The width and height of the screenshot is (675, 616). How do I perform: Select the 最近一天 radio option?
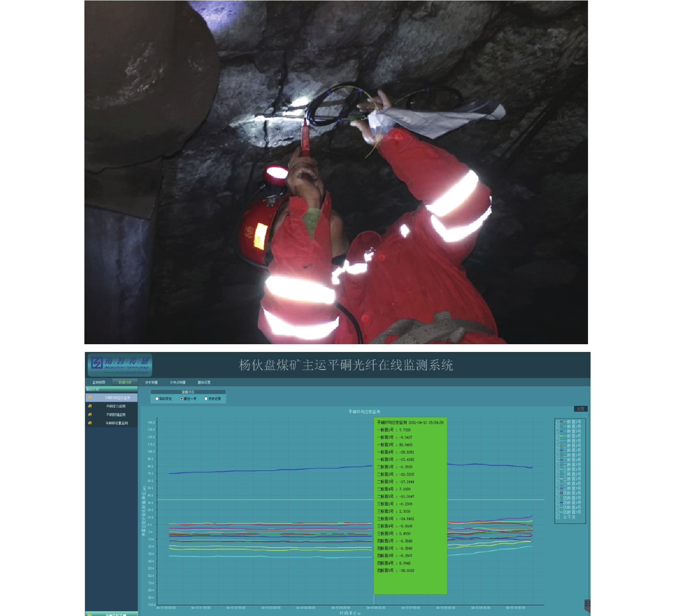[181, 399]
